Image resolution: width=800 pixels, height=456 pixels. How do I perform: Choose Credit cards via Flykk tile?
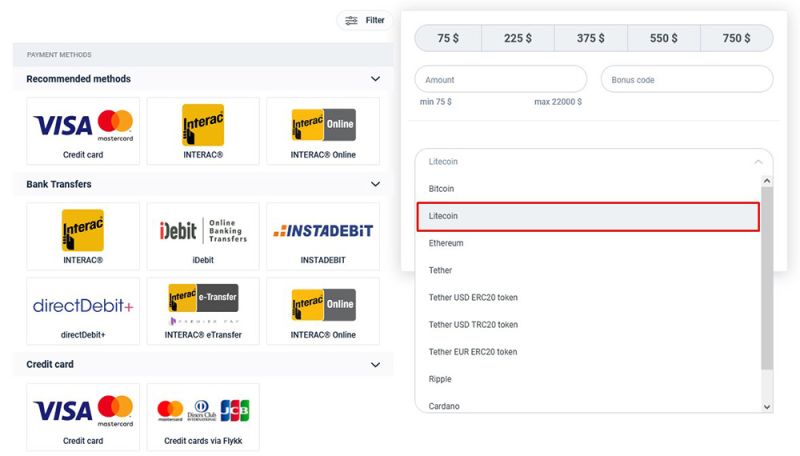pos(203,417)
